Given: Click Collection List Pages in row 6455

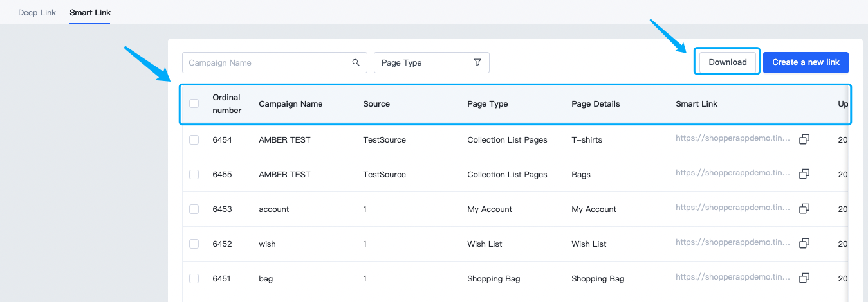Looking at the screenshot, I should pyautogui.click(x=507, y=174).
